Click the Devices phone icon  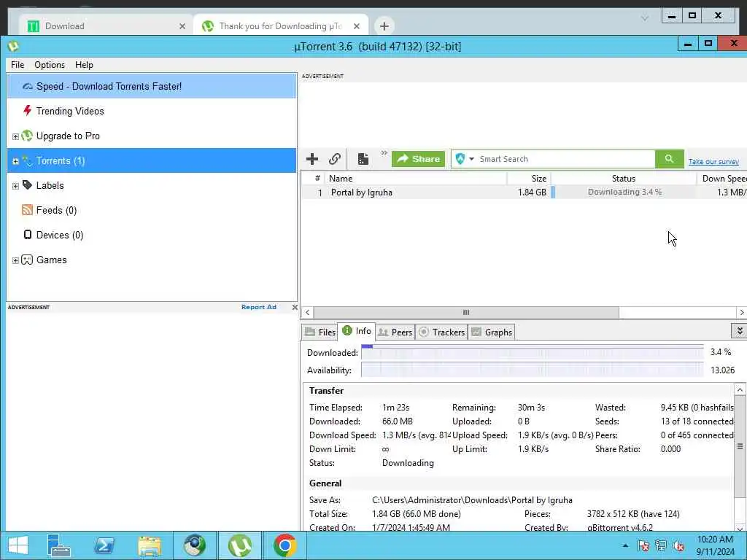pos(28,235)
